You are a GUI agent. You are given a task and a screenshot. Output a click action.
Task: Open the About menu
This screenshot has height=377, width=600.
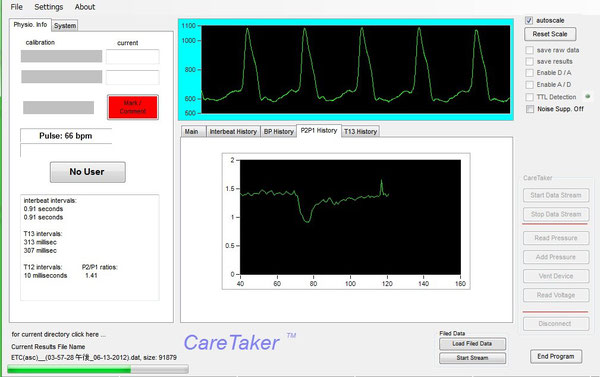(85, 7)
